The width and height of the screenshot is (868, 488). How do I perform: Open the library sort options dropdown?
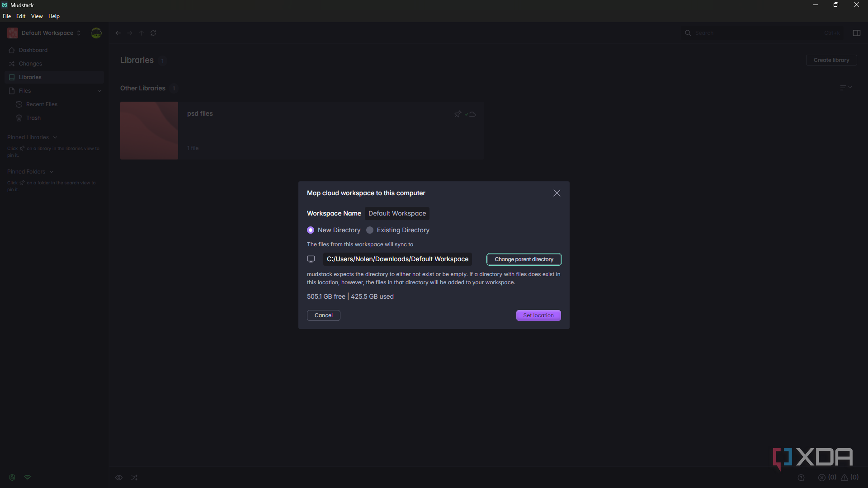(x=846, y=88)
